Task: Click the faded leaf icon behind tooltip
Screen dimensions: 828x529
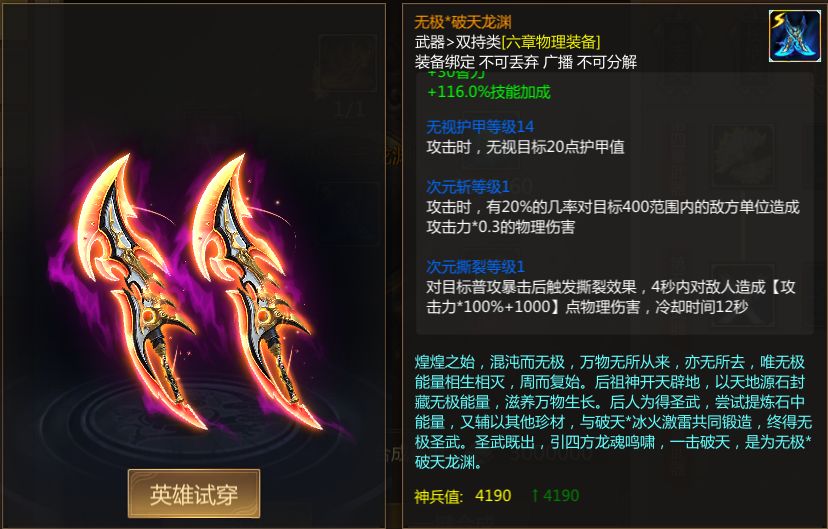Action: pos(744,156)
